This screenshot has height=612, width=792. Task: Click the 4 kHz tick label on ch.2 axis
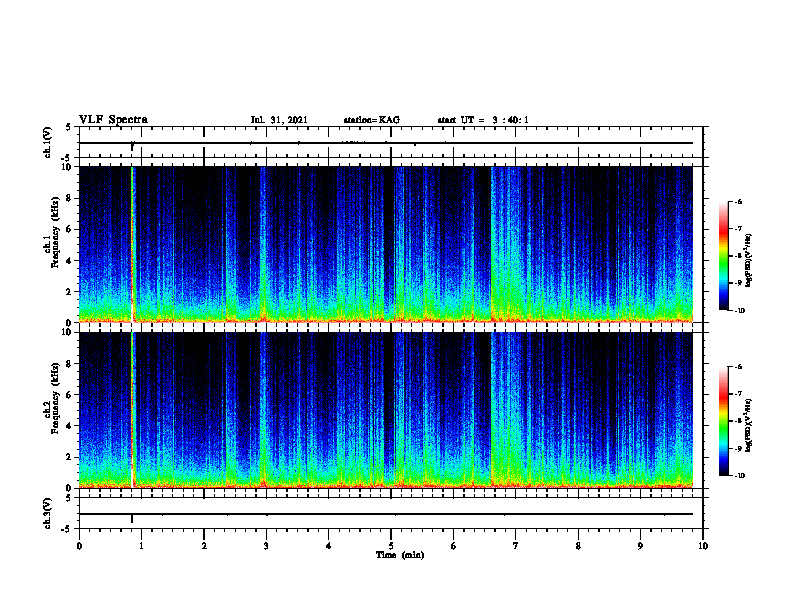pyautogui.click(x=70, y=426)
